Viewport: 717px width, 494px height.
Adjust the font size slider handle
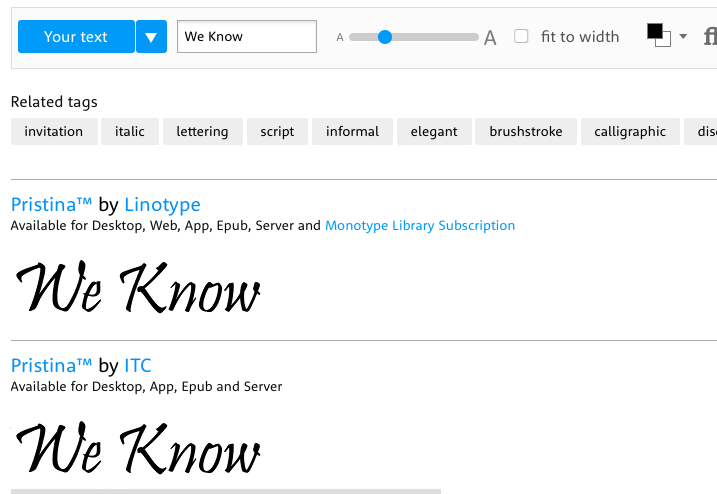click(385, 37)
